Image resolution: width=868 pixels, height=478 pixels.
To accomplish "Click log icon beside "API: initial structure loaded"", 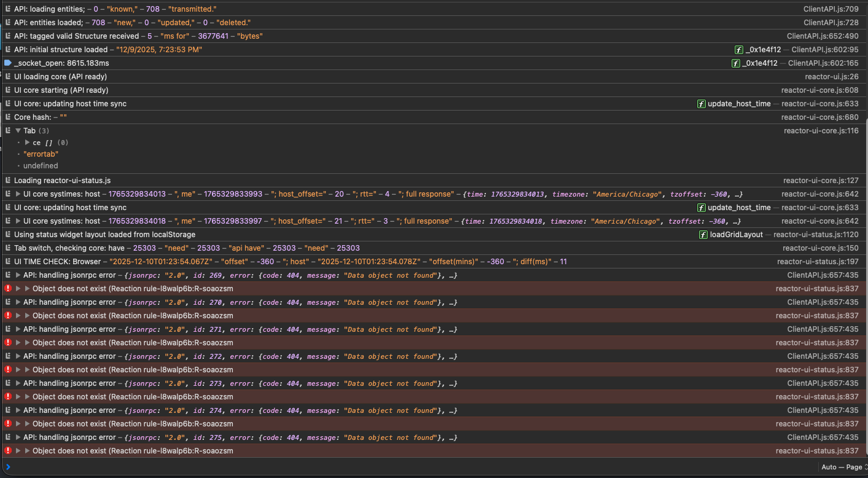I will click(7, 50).
